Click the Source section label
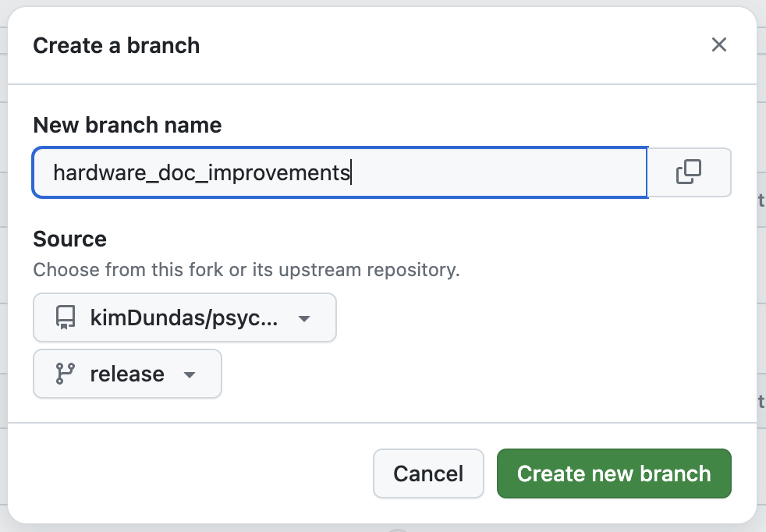This screenshot has width=766, height=532. point(70,239)
